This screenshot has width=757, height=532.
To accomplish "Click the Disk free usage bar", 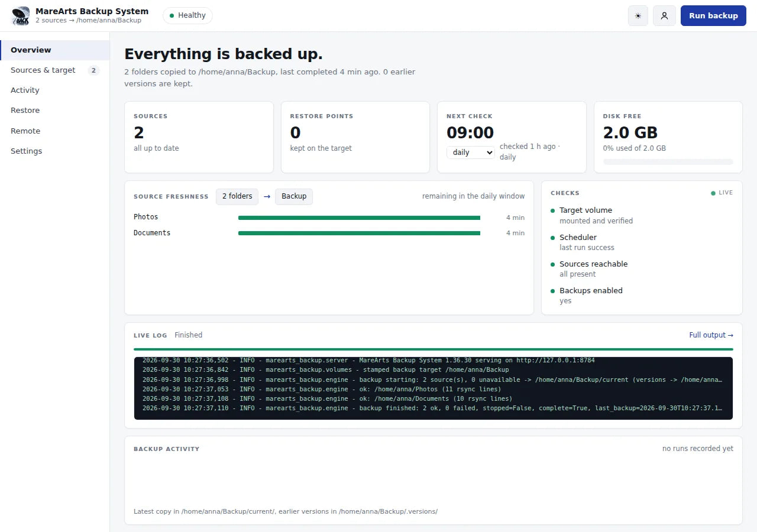I will [x=668, y=162].
